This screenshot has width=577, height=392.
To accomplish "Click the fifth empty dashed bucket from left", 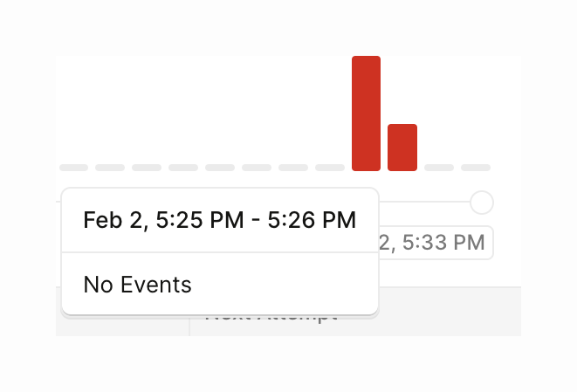I will [220, 167].
